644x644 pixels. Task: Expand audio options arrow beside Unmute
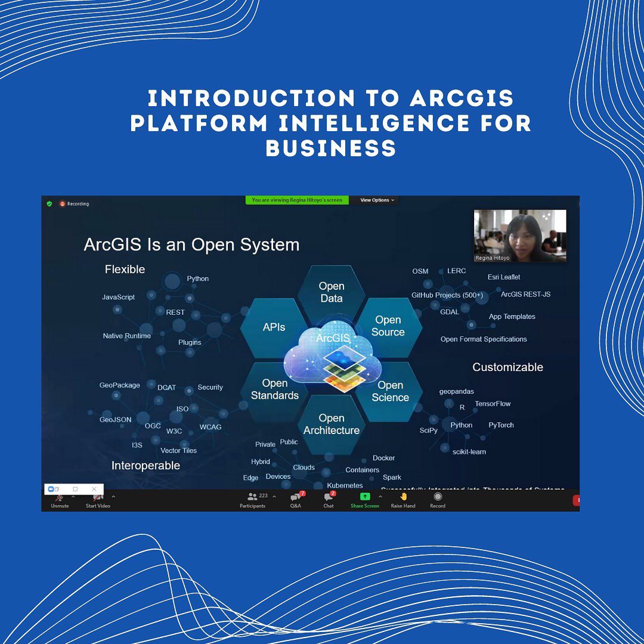pos(73,496)
